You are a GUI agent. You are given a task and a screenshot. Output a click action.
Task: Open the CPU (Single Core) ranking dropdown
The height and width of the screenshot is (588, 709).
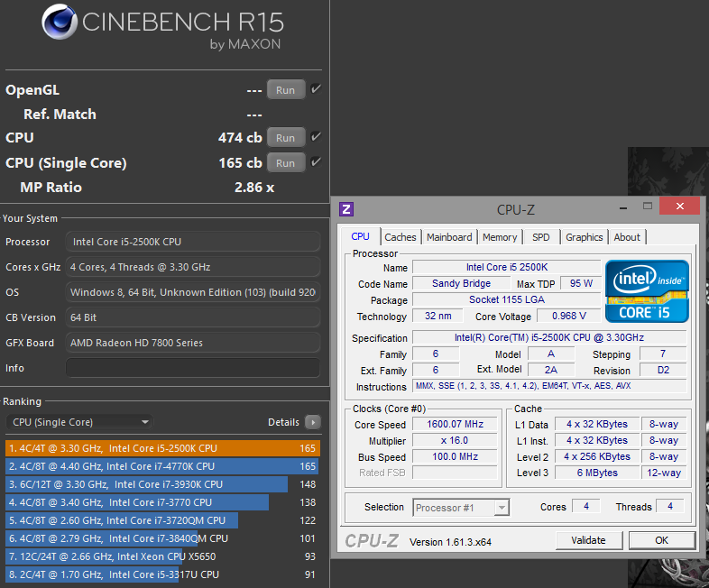click(x=79, y=422)
